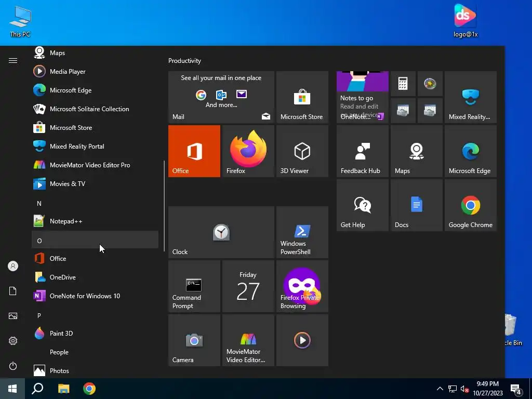Open Movies & TV app
This screenshot has height=399, width=532.
pos(95,183)
